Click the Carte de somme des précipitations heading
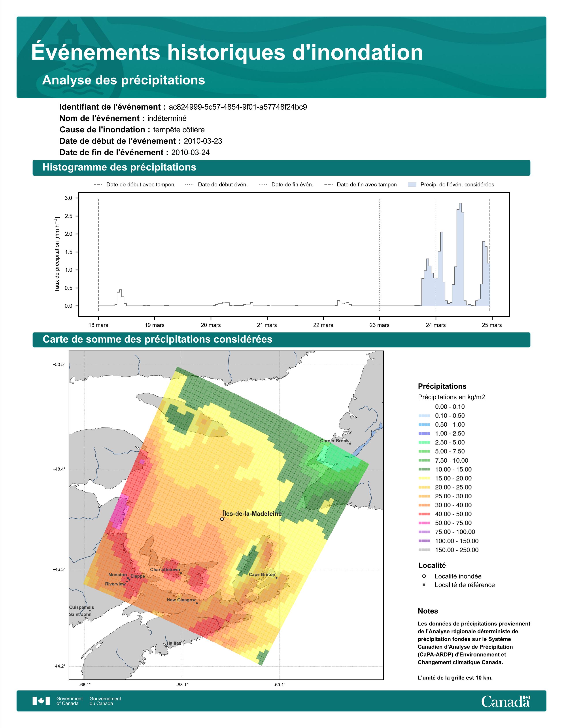The image size is (563, 728). tap(157, 339)
